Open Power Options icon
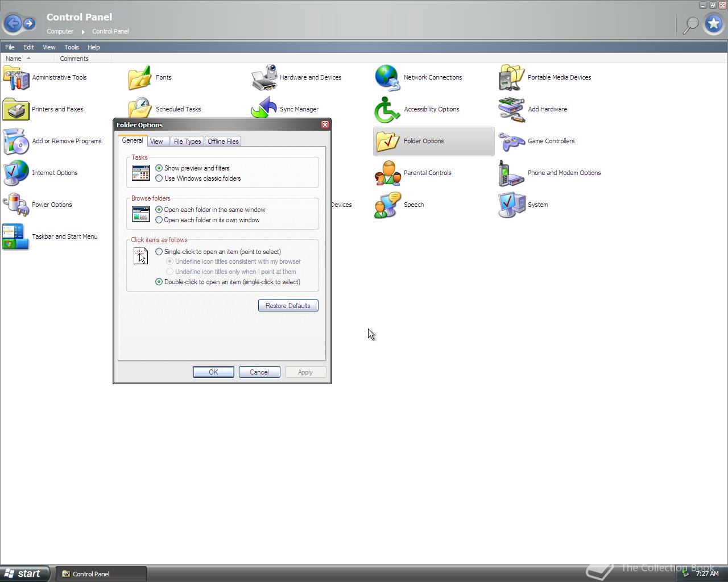The image size is (728, 582). click(x=16, y=205)
